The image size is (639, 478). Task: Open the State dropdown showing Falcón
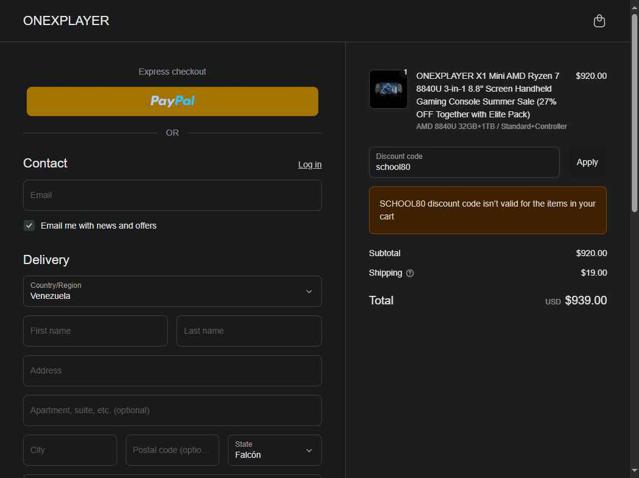(275, 450)
